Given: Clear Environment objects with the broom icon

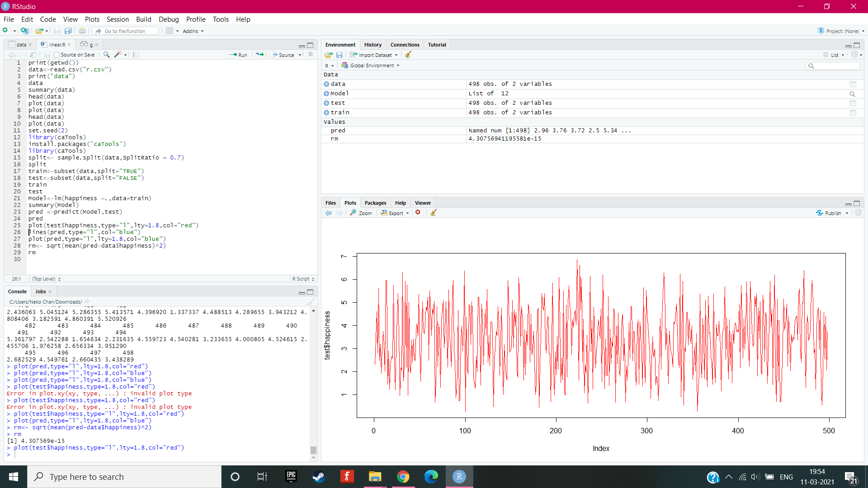Looking at the screenshot, I should (x=408, y=54).
